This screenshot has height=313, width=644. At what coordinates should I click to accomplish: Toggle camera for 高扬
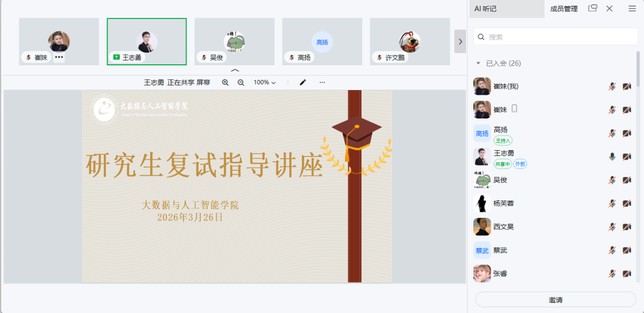pyautogui.click(x=627, y=133)
